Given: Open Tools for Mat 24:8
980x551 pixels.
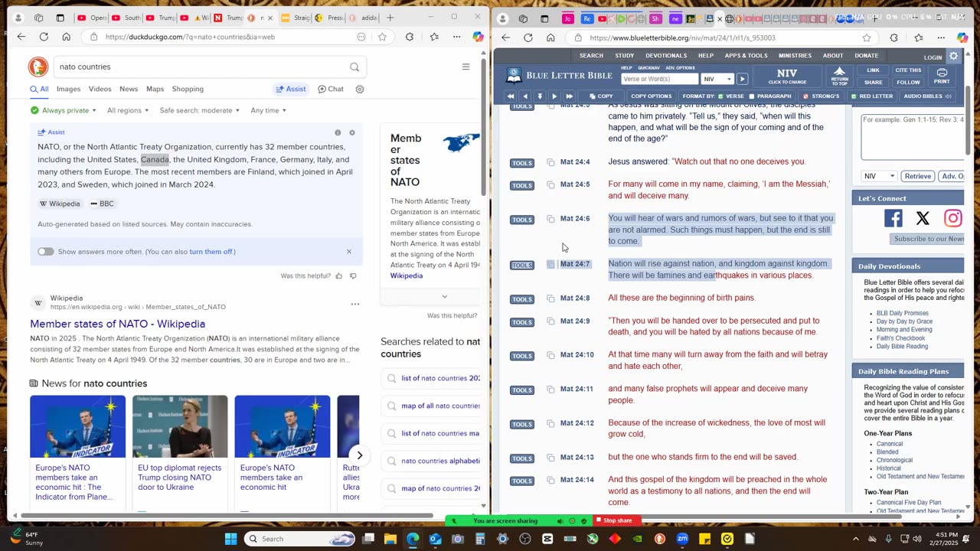Looking at the screenshot, I should tap(522, 299).
